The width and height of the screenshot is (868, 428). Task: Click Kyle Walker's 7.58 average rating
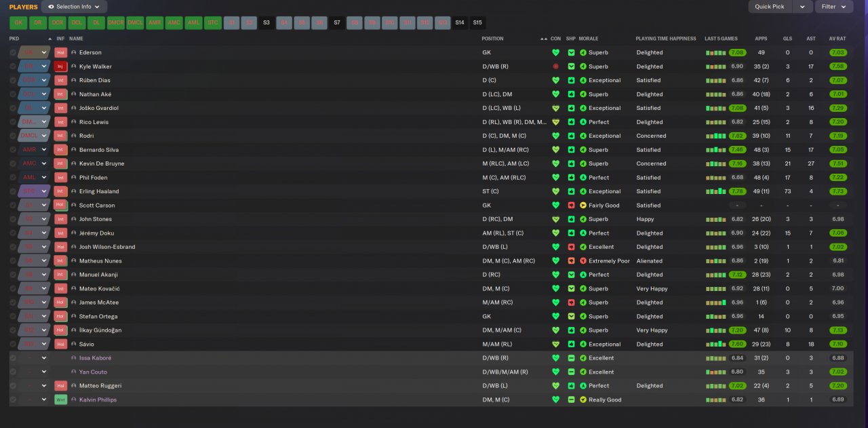pos(837,66)
